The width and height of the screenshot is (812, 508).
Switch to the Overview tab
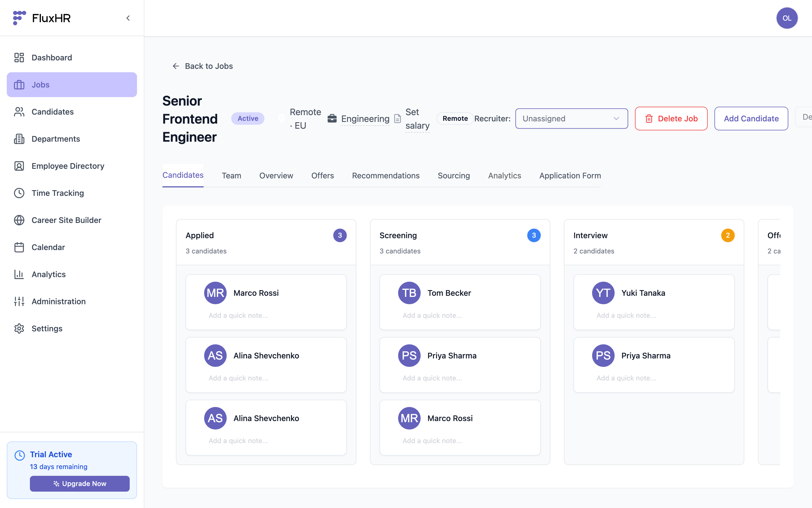276,175
